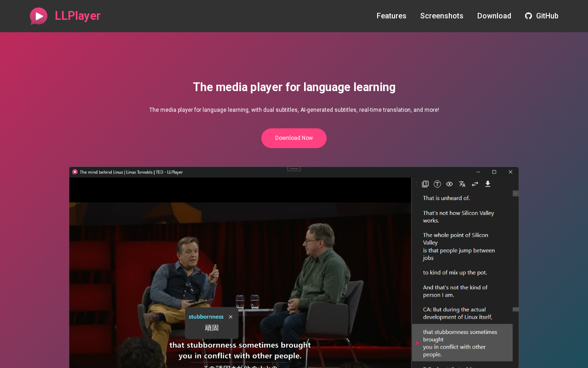Go to the Screenshots section
The height and width of the screenshot is (368, 588).
pyautogui.click(x=442, y=16)
